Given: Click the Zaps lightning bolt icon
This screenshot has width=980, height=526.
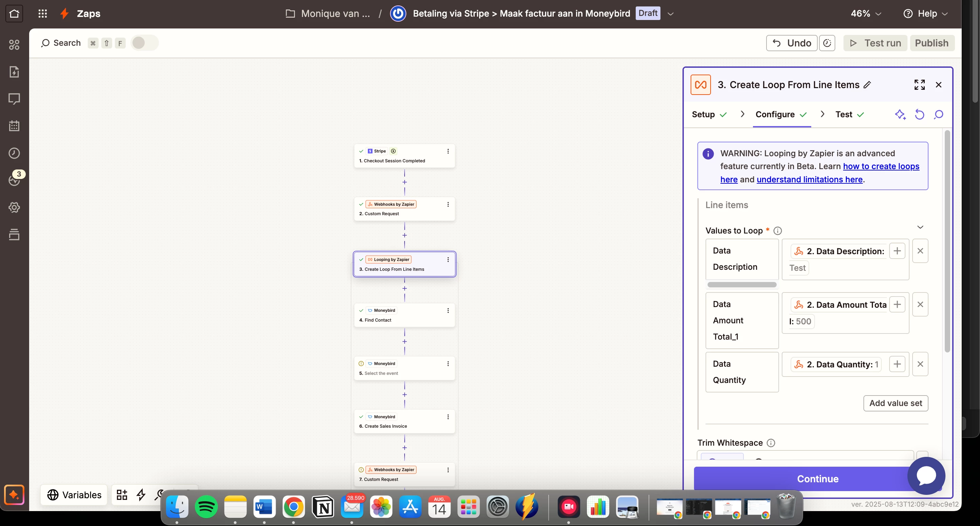Looking at the screenshot, I should [x=64, y=14].
